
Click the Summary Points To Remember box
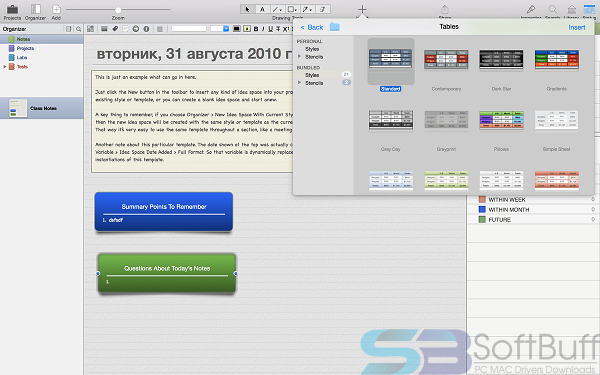point(164,212)
